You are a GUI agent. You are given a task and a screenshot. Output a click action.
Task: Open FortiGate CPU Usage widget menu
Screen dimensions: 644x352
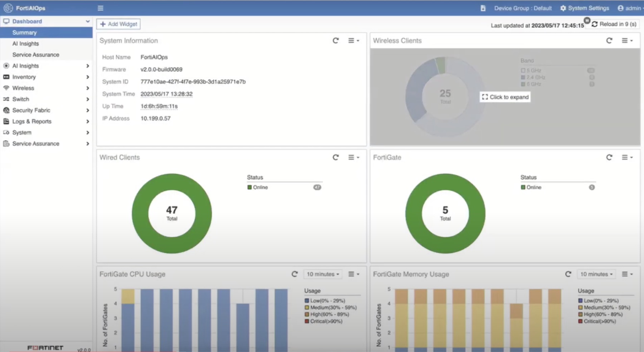pos(354,274)
